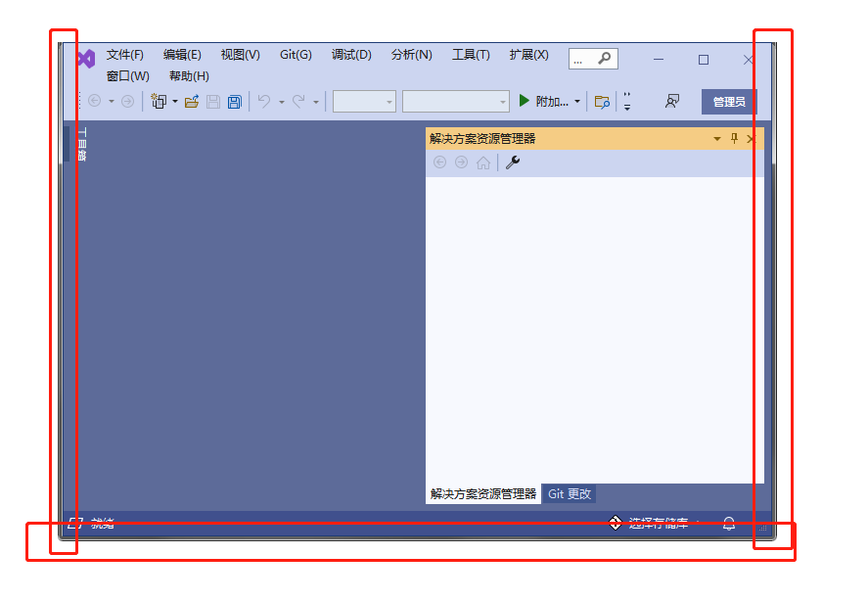868x600 pixels.
Task: Switch to the Git 更改 tab
Action: pos(570,493)
